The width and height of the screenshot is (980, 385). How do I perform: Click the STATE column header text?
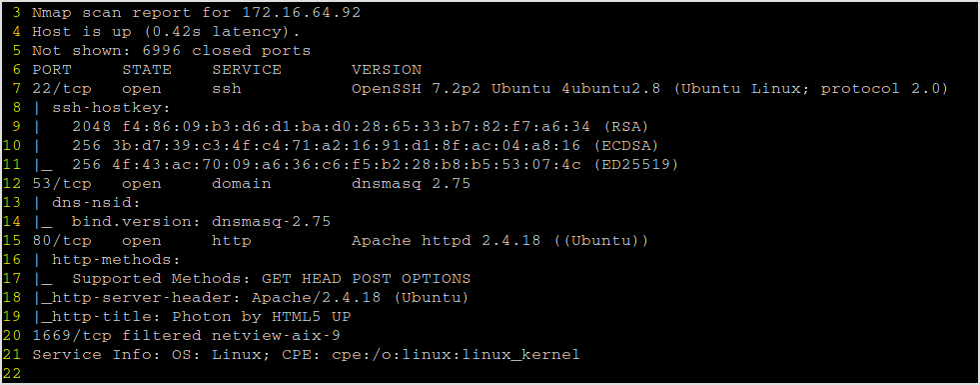pos(146,69)
